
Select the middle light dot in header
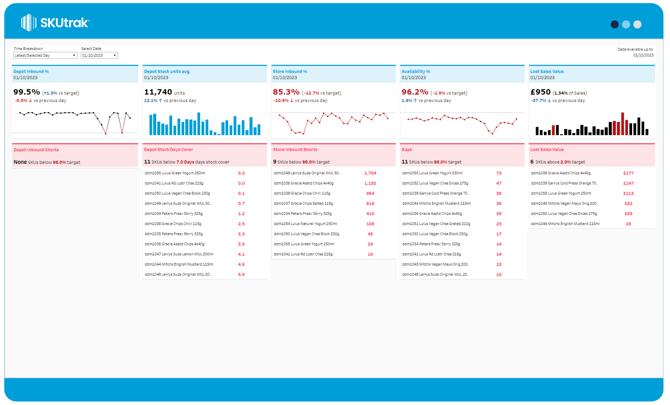(x=626, y=24)
